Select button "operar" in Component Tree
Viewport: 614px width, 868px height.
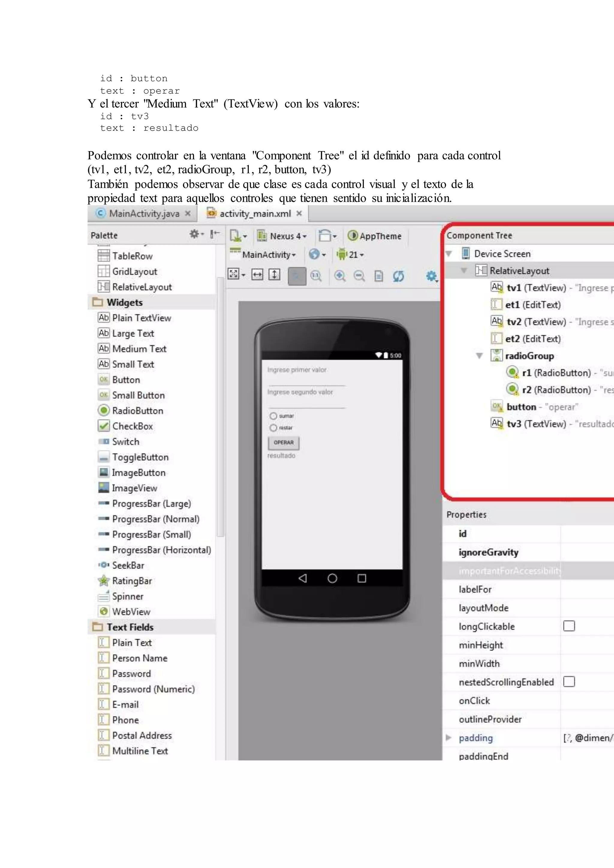tap(535, 407)
